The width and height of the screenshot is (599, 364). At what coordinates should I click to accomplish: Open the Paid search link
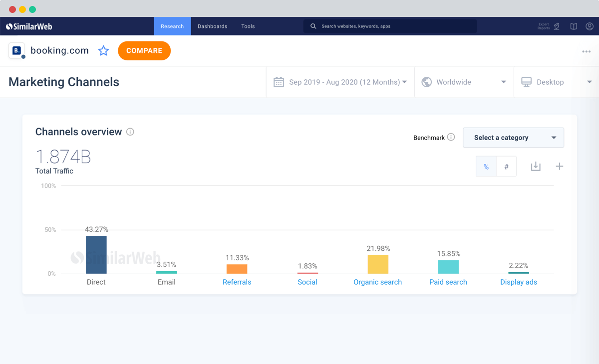pos(448,282)
